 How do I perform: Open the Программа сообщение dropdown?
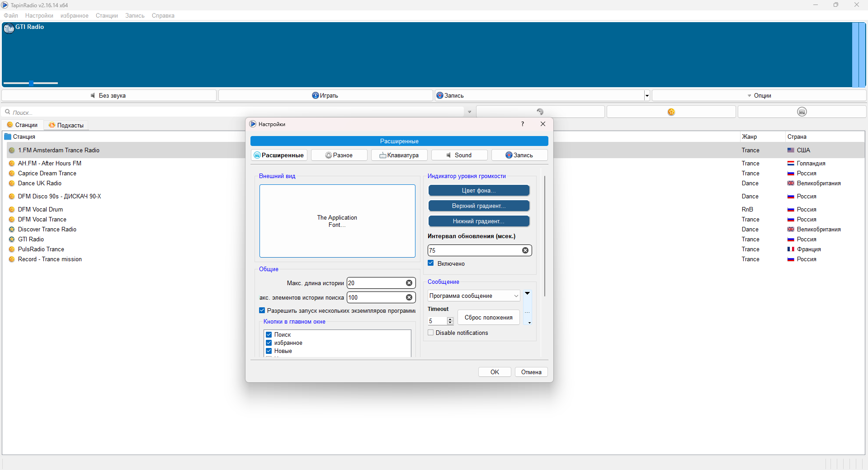[473, 296]
